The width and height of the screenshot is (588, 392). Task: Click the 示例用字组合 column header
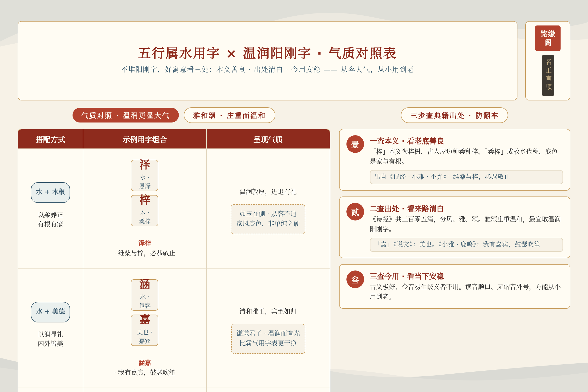click(x=145, y=139)
